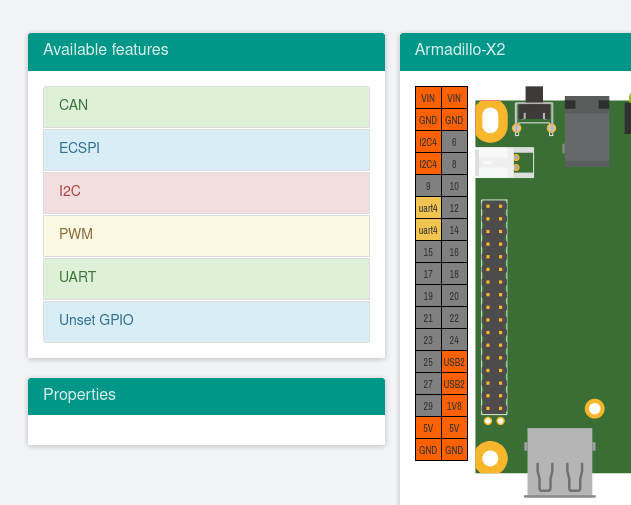Select pin 10 cell

[454, 186]
